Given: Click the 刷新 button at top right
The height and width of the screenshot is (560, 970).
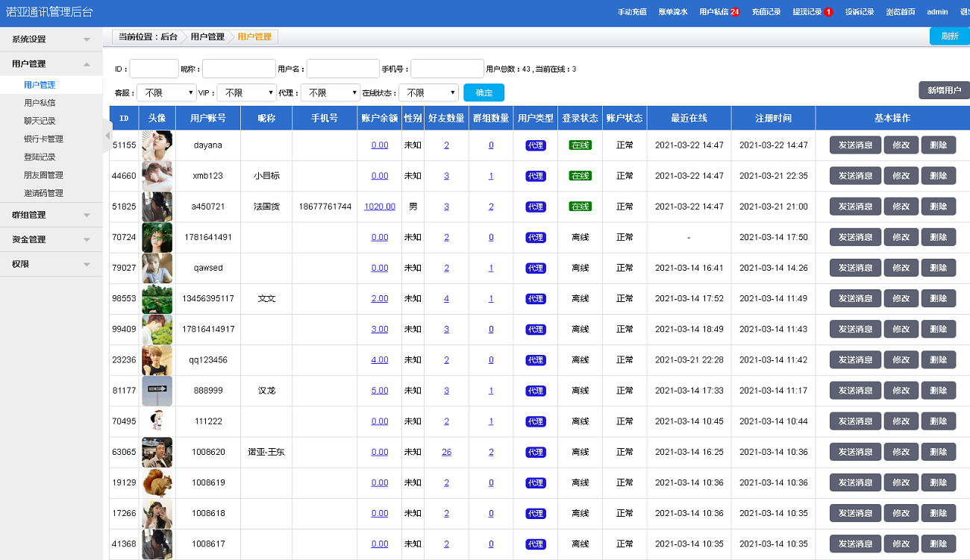Looking at the screenshot, I should [948, 36].
